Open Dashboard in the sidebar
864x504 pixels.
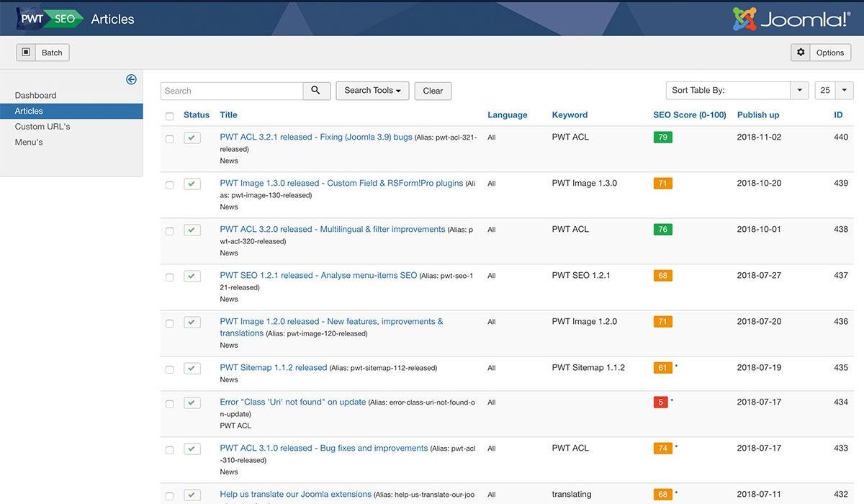[x=35, y=95]
